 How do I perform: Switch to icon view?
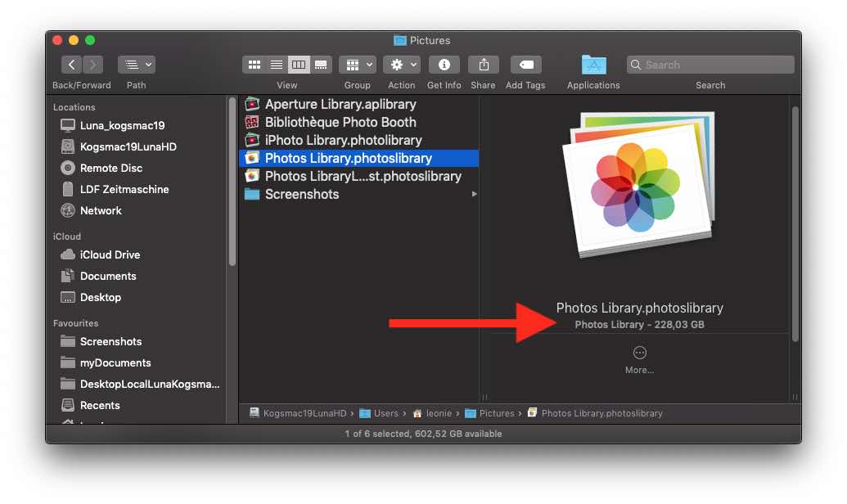point(254,65)
